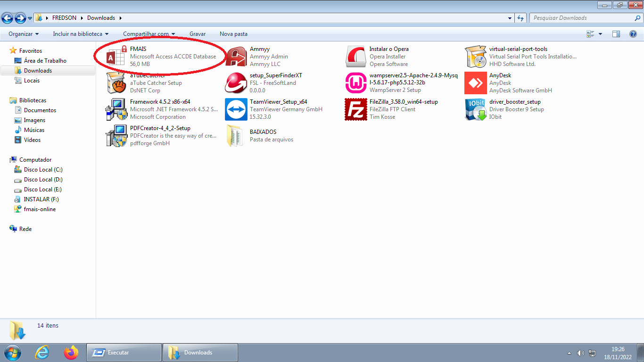Refresh the Downloads folder view
This screenshot has width=644, height=362.
click(x=520, y=18)
